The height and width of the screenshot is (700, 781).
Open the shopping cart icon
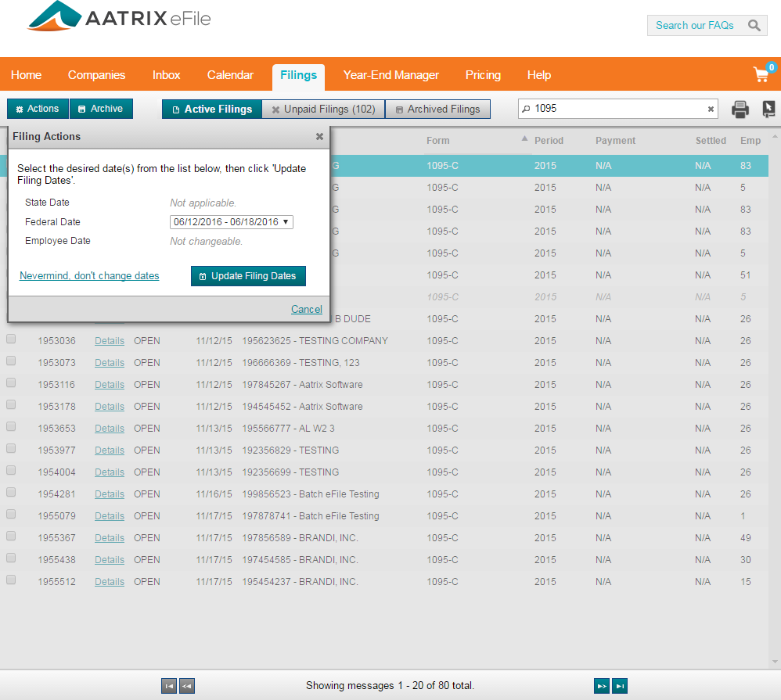(761, 75)
